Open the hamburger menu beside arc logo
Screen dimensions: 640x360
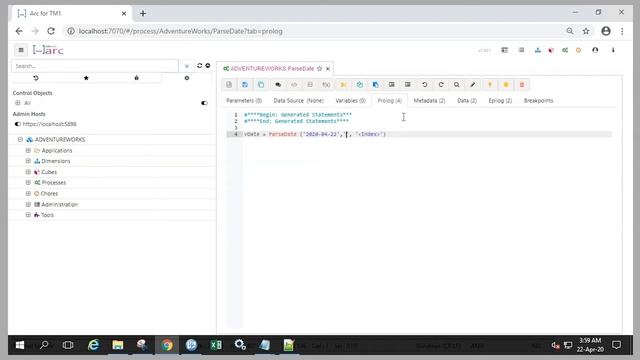21,50
